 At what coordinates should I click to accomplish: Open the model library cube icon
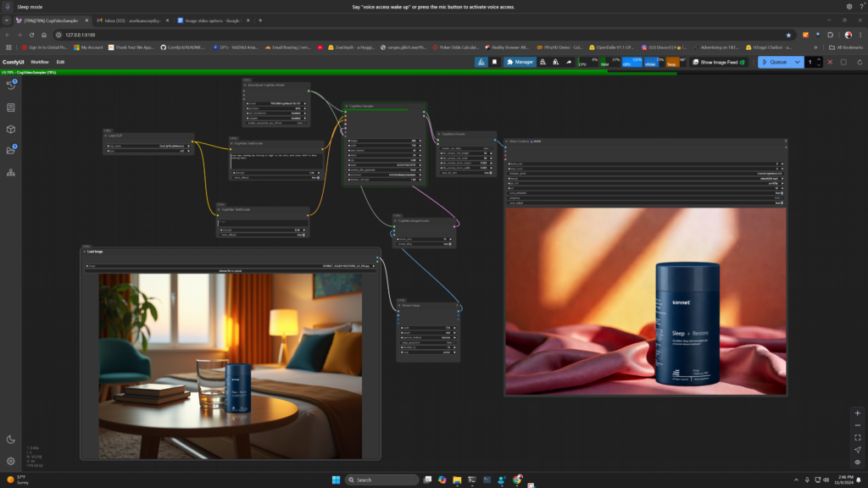tap(10, 129)
